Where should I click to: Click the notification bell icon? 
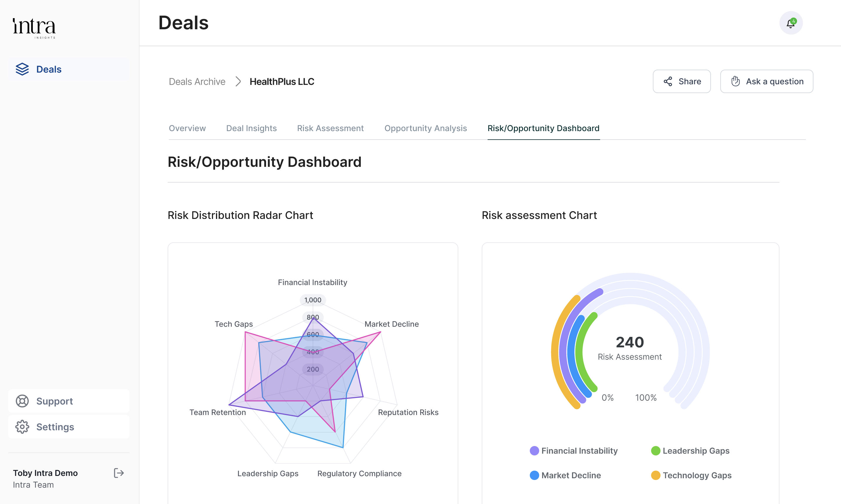791,23
